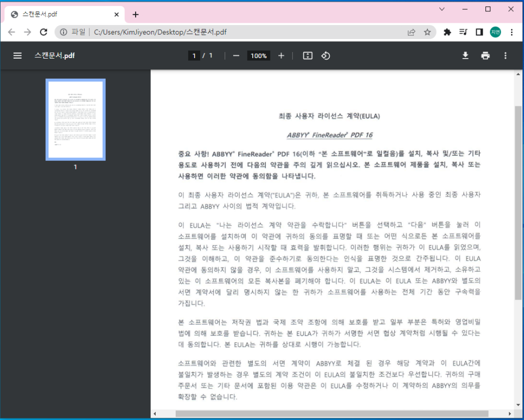The height and width of the screenshot is (420, 524).
Task: Click the fit to page icon
Action: point(308,56)
